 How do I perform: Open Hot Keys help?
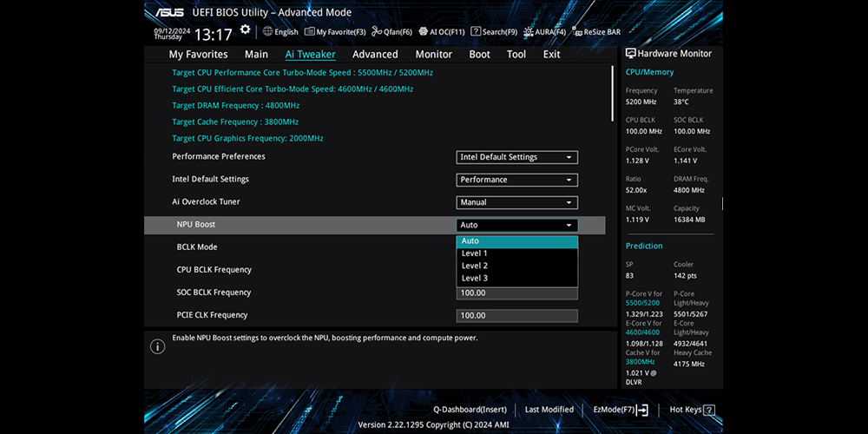point(692,410)
